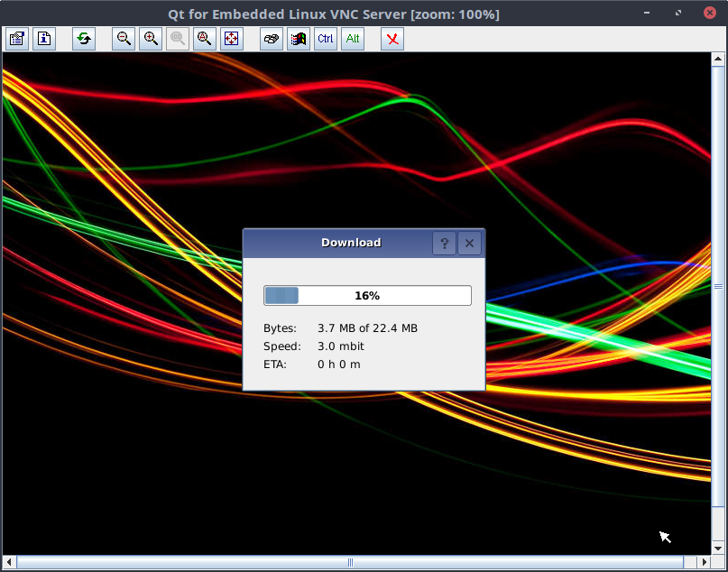Viewport: 728px width, 572px height.
Task: Click the zoom-to-fit magnifier icon
Action: pos(205,39)
